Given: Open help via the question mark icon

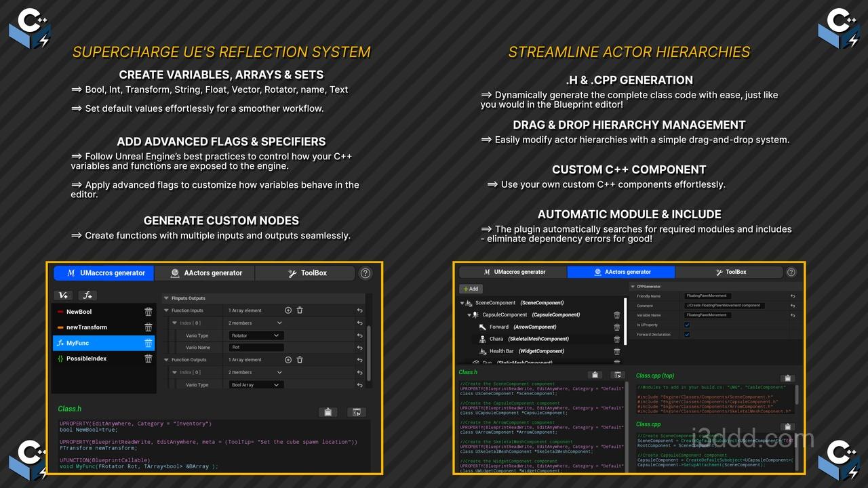Looking at the screenshot, I should [x=365, y=273].
